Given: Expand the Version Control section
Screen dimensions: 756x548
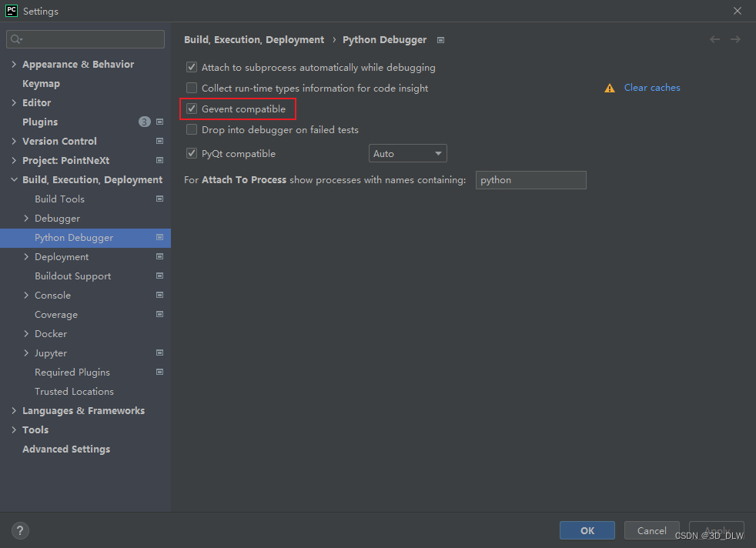Looking at the screenshot, I should coord(14,141).
